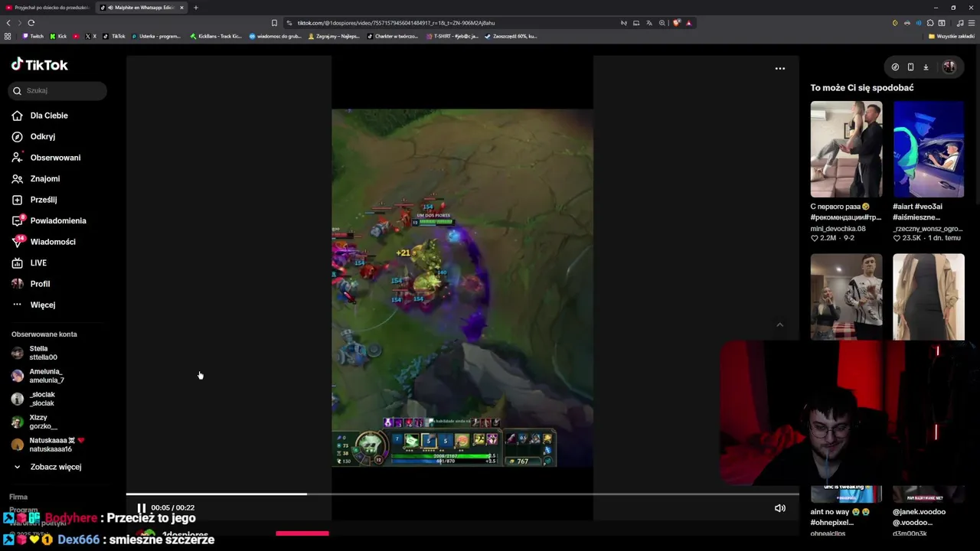Click the bookmark page icon

tap(274, 23)
